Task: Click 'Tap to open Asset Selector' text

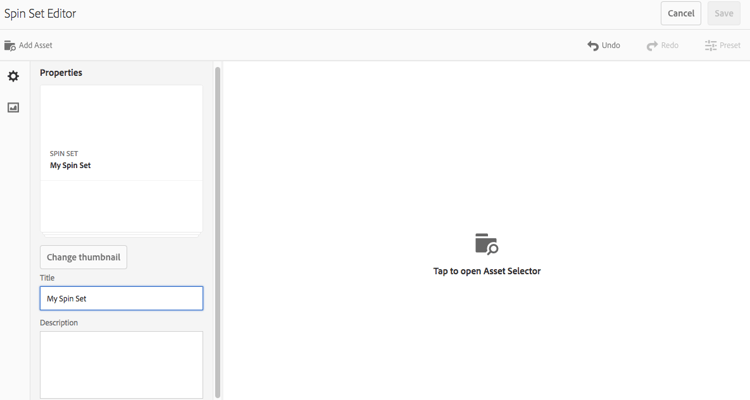Action: [x=487, y=271]
